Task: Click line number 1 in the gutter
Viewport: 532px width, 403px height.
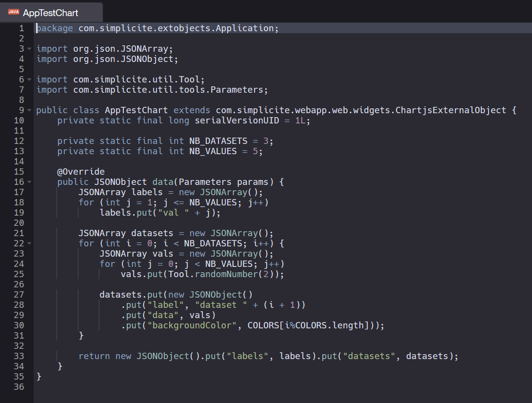Action: point(21,28)
